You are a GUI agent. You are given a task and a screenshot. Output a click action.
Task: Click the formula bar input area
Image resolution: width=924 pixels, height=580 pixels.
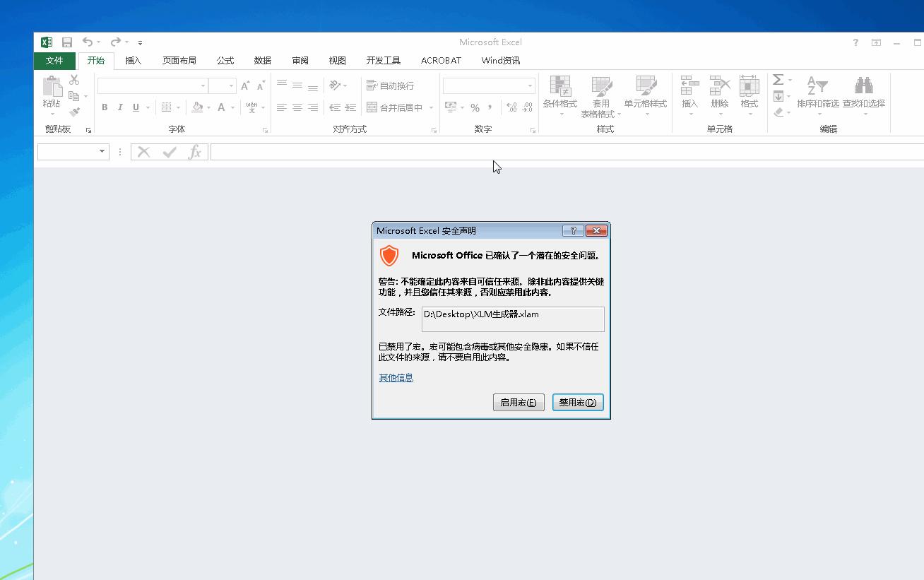click(567, 152)
